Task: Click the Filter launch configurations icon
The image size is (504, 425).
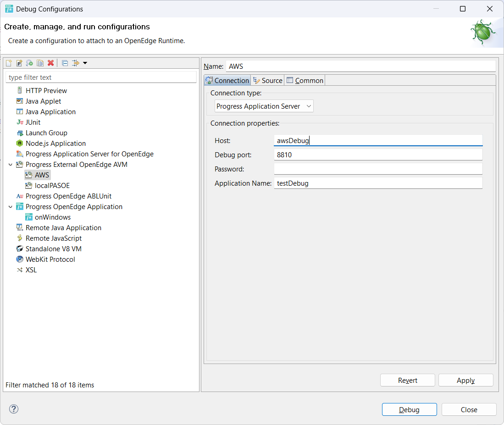Action: 76,63
